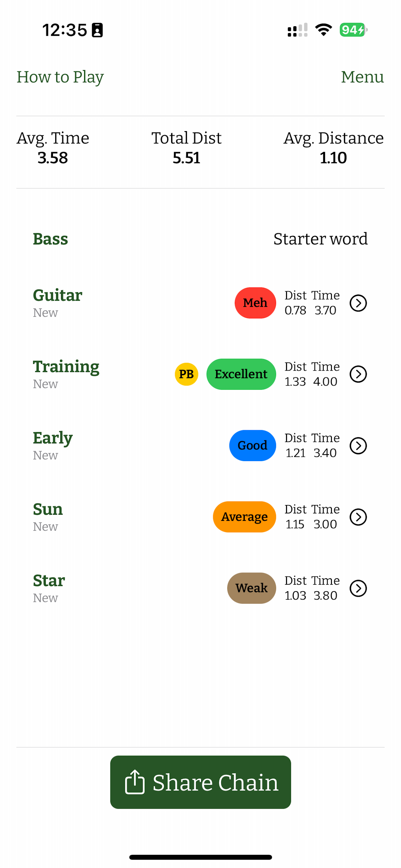Image resolution: width=401 pixels, height=868 pixels.
Task: Open details arrow for Sun word
Action: tap(358, 517)
